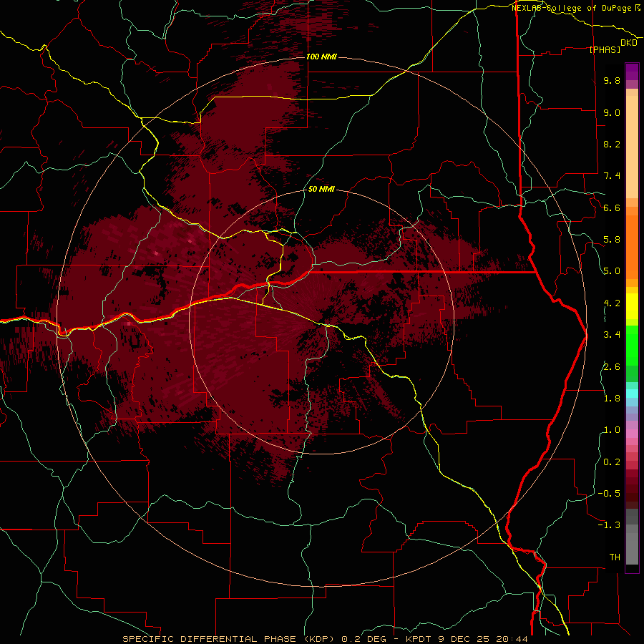The image size is (644, 644).
Task: Click the 3.4 scale value label
Action: point(612,335)
